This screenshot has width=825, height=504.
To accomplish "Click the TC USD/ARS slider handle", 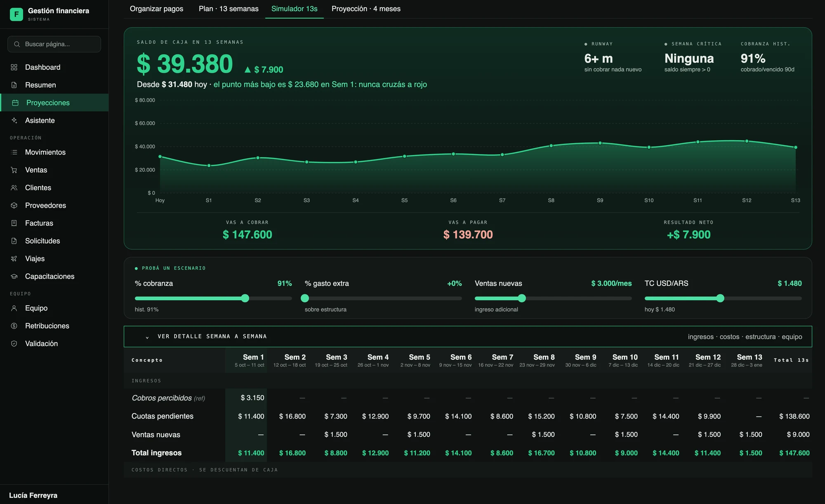I will pos(720,298).
